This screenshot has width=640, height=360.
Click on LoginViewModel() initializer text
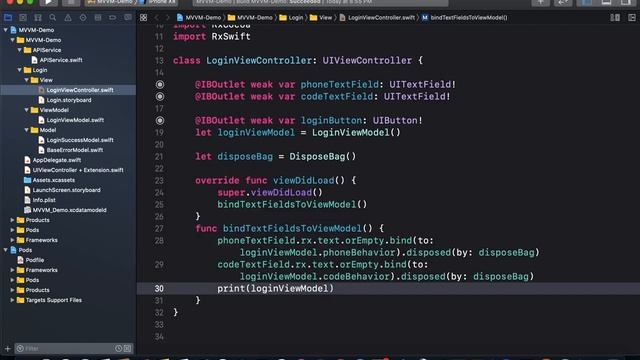coord(356,133)
